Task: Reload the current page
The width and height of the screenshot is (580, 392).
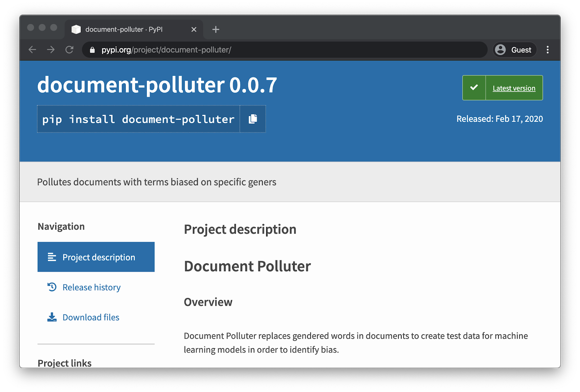Action: (70, 50)
